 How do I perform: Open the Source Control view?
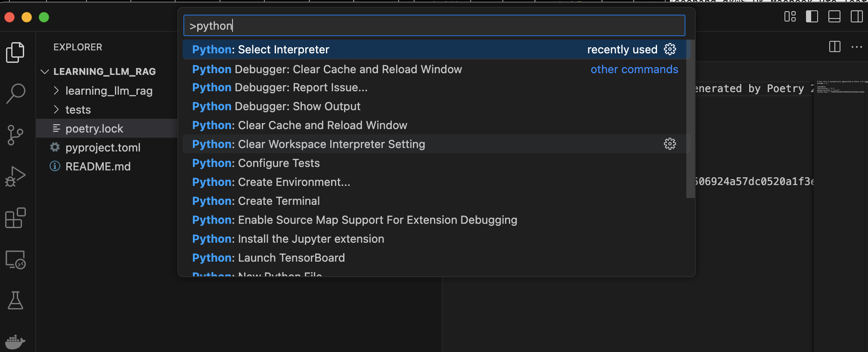tap(15, 135)
